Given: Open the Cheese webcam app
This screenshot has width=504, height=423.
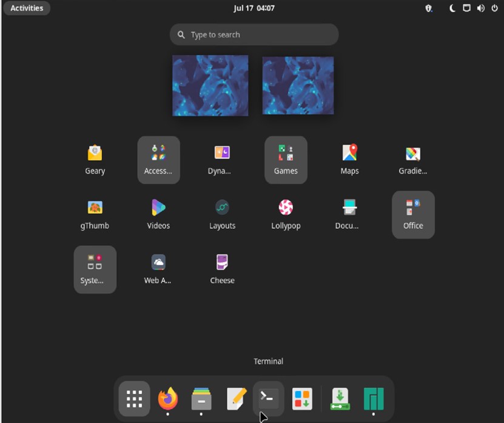Looking at the screenshot, I should pyautogui.click(x=222, y=269).
